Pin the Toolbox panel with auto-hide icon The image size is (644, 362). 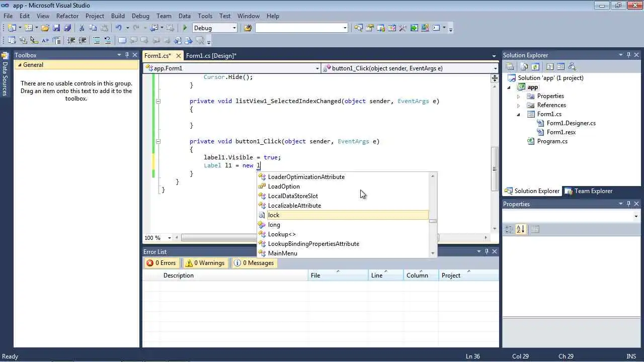(127, 55)
